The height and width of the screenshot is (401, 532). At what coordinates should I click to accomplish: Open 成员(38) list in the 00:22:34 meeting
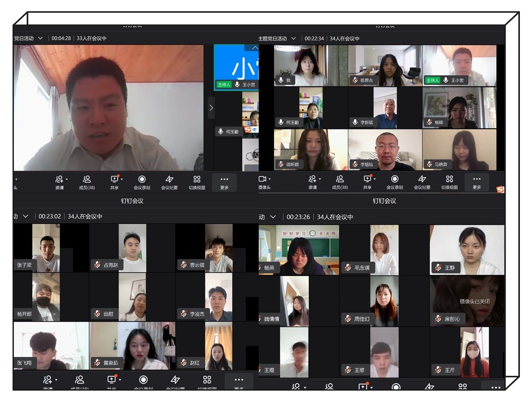pyautogui.click(x=340, y=182)
